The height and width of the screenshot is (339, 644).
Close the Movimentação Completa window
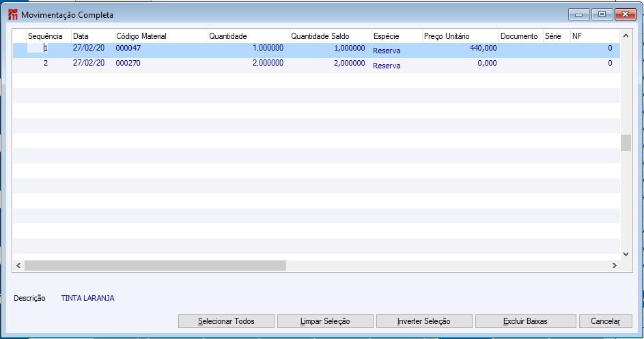[625, 14]
